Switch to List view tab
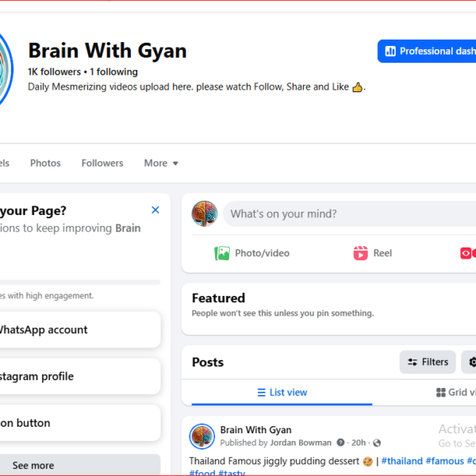The width and height of the screenshot is (476, 476). [x=282, y=393]
